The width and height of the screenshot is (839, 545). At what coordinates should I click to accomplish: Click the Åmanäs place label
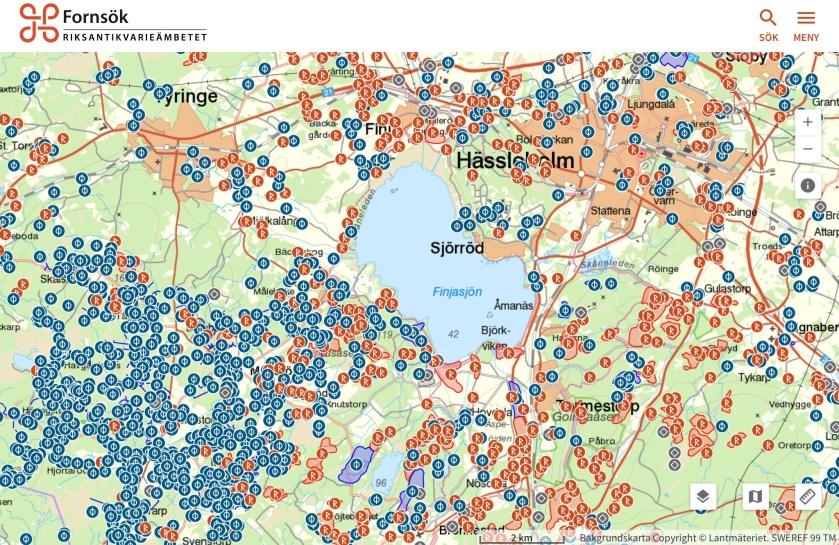point(514,305)
